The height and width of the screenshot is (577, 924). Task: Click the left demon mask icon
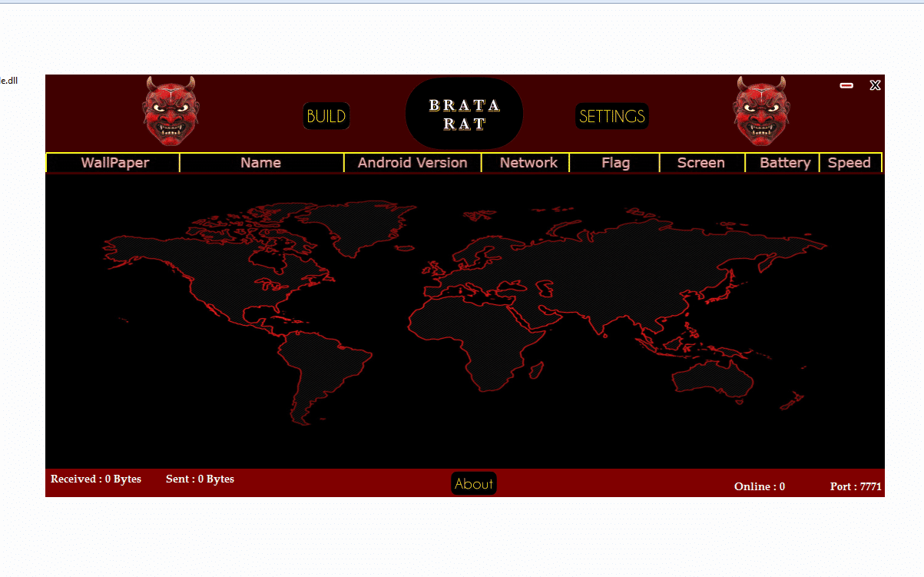171,112
